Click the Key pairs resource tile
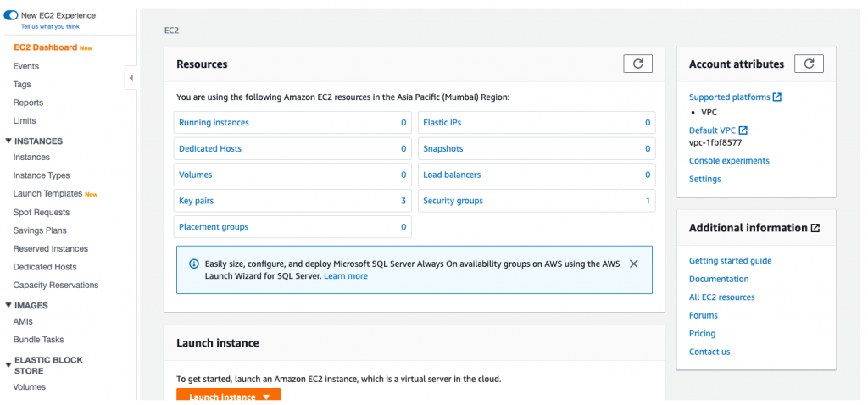The height and width of the screenshot is (405, 868). (196, 201)
